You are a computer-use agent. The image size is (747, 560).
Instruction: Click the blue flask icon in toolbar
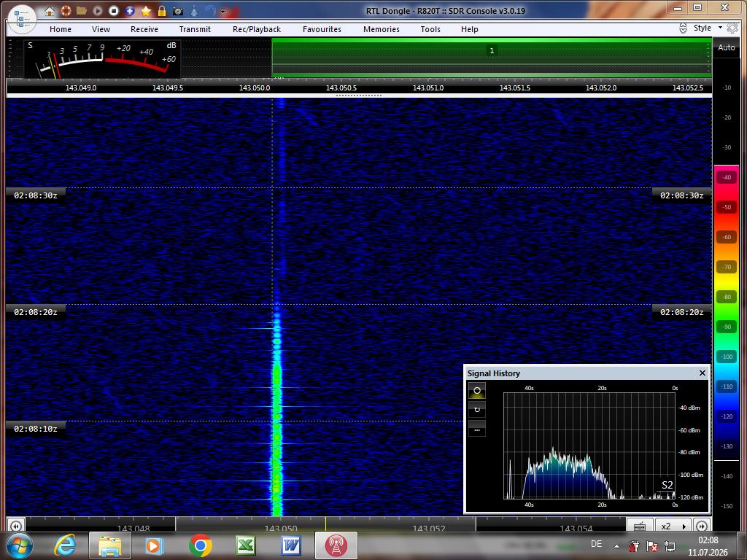click(x=194, y=10)
